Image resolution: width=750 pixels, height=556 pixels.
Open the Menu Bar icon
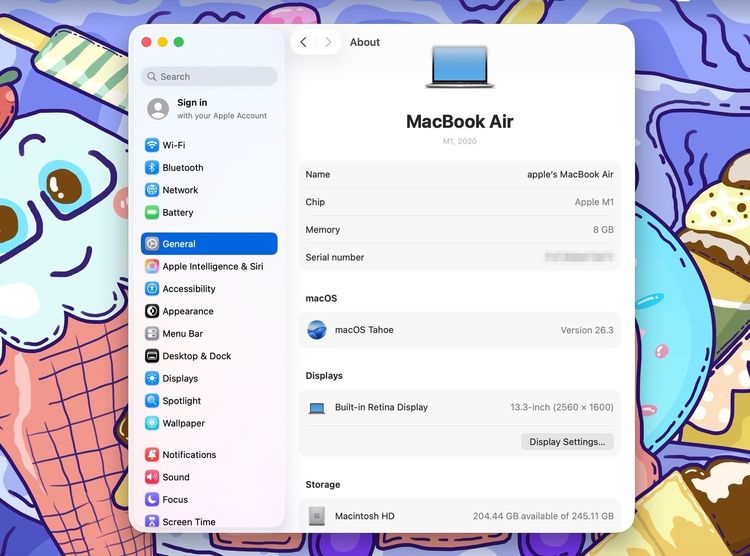click(x=152, y=334)
